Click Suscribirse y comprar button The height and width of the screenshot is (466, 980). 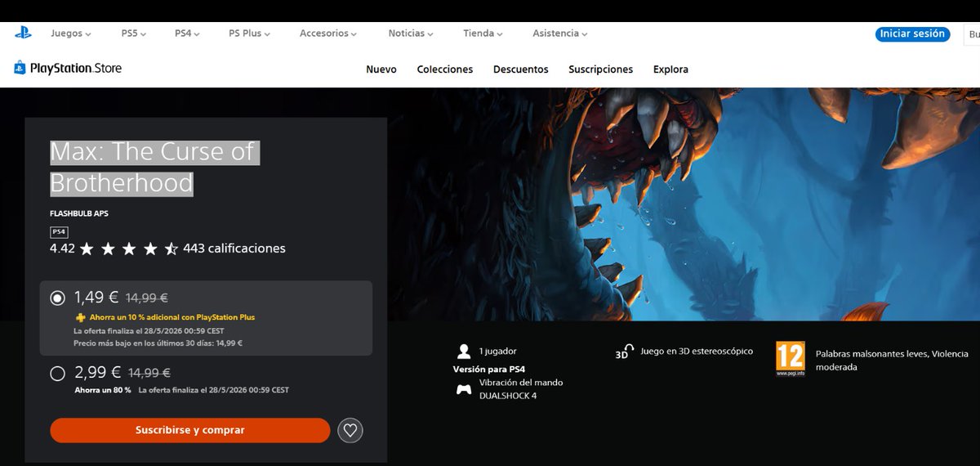190,430
